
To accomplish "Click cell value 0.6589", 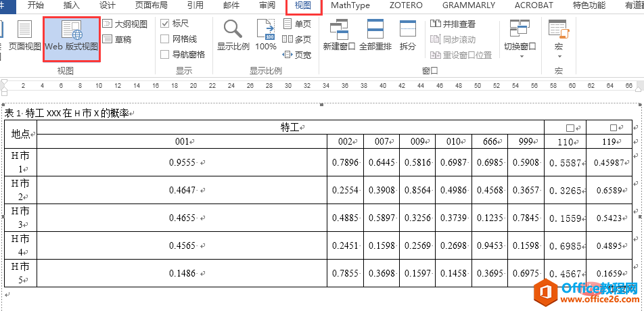I will tap(609, 191).
